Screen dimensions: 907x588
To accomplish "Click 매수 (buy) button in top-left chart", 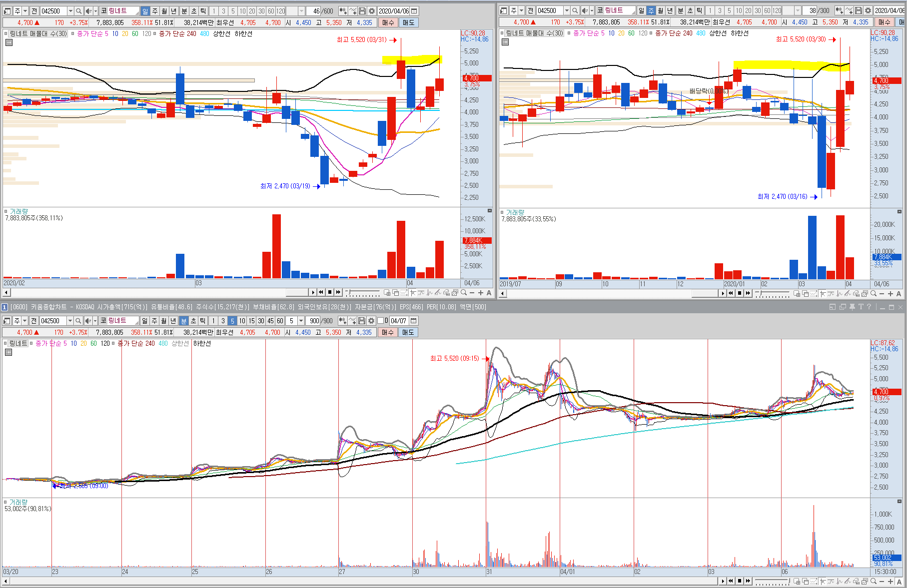I will point(388,22).
